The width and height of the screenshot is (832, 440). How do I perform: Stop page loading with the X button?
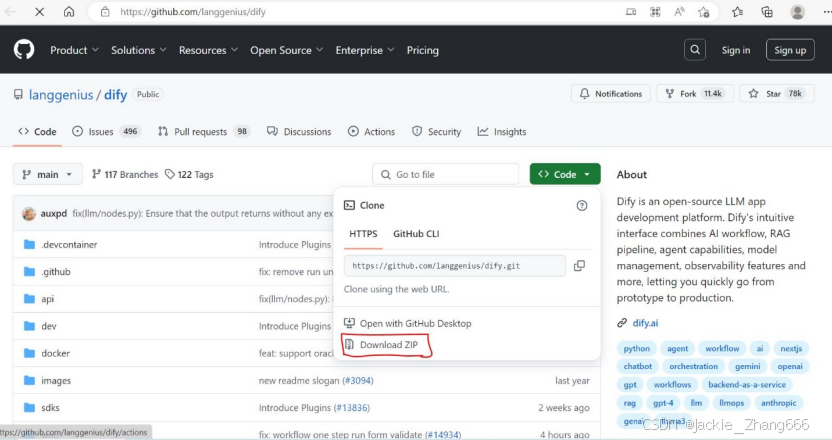pyautogui.click(x=39, y=12)
